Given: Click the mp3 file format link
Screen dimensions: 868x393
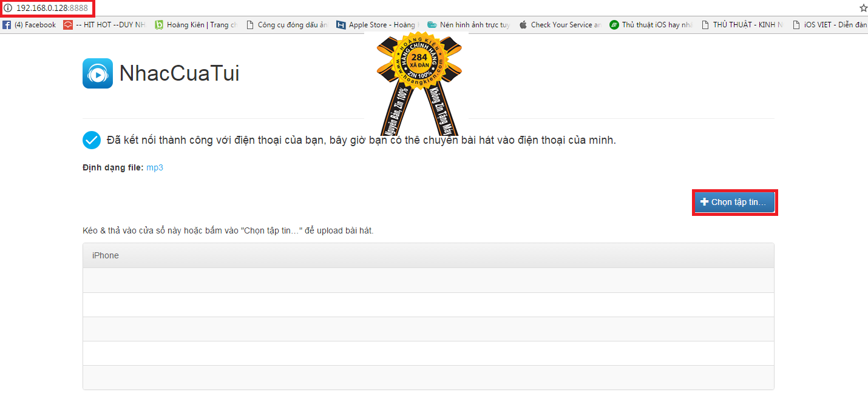Looking at the screenshot, I should [x=155, y=167].
